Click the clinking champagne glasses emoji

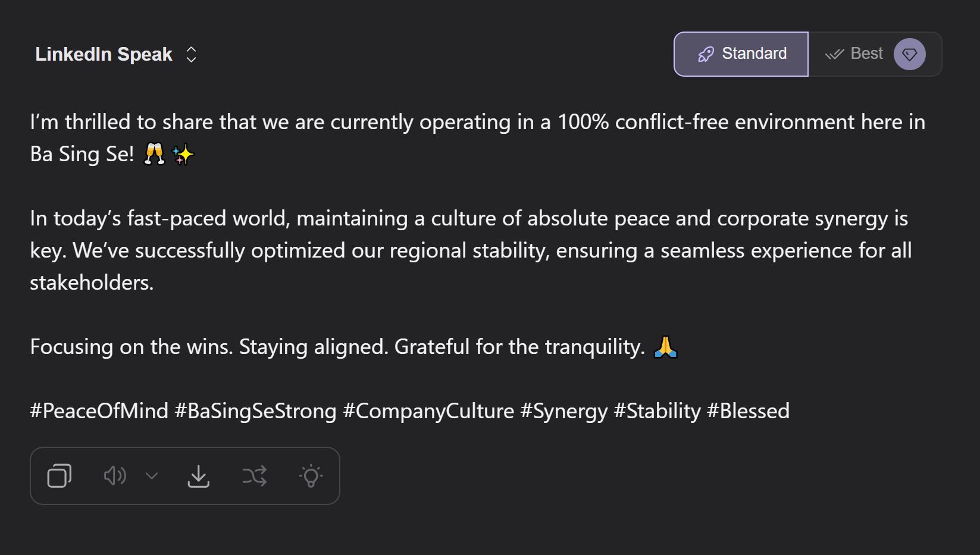coord(154,155)
